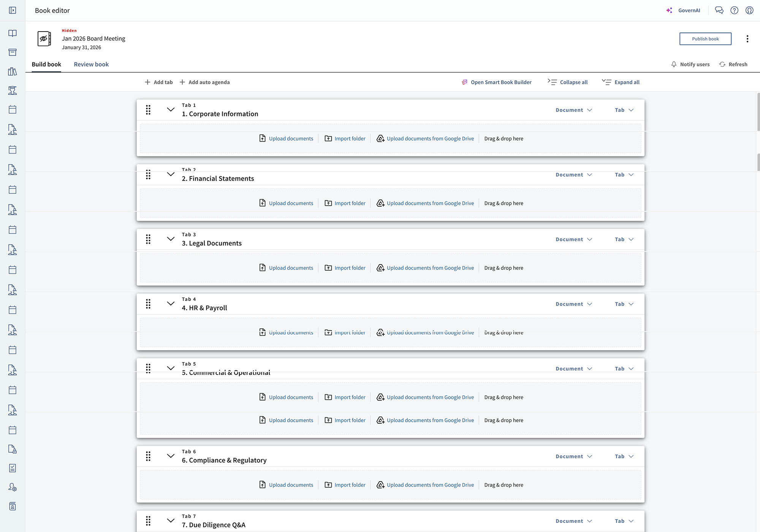Click the vertical page scrollbar
Viewport: 760px width, 532px height.
pos(758,112)
